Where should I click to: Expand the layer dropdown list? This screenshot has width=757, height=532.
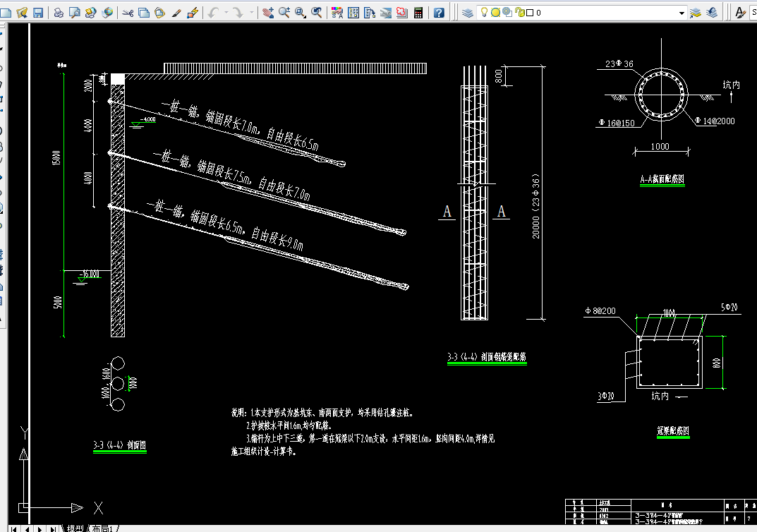[x=682, y=13]
